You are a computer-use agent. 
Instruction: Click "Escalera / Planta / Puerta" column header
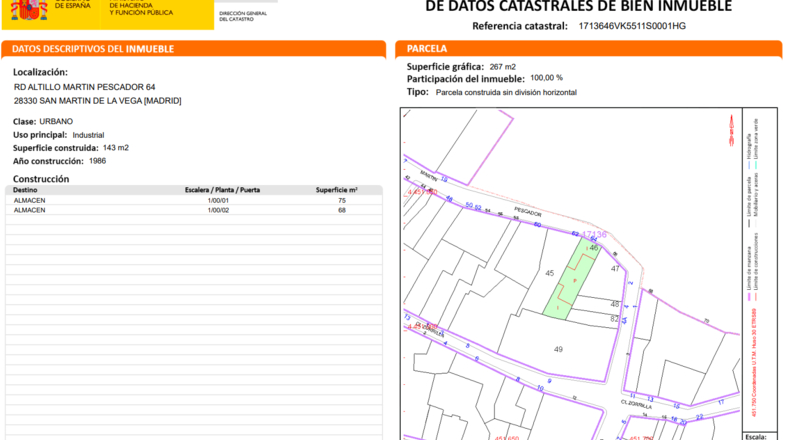click(222, 190)
